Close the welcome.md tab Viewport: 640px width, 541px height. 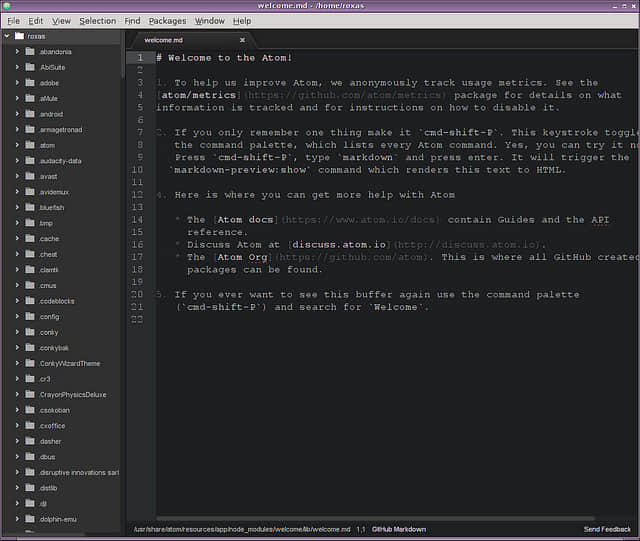[242, 40]
